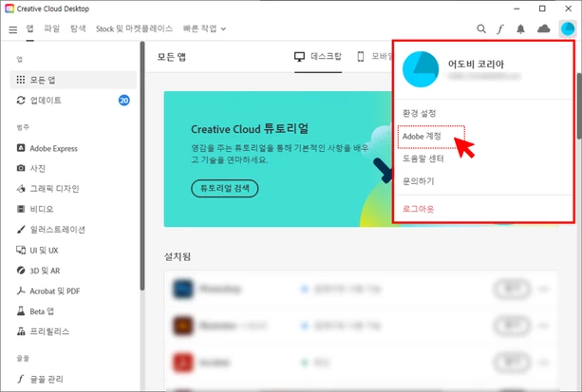Click the mobile phone icon in the tabs
This screenshot has height=392, width=582.
[x=361, y=56]
